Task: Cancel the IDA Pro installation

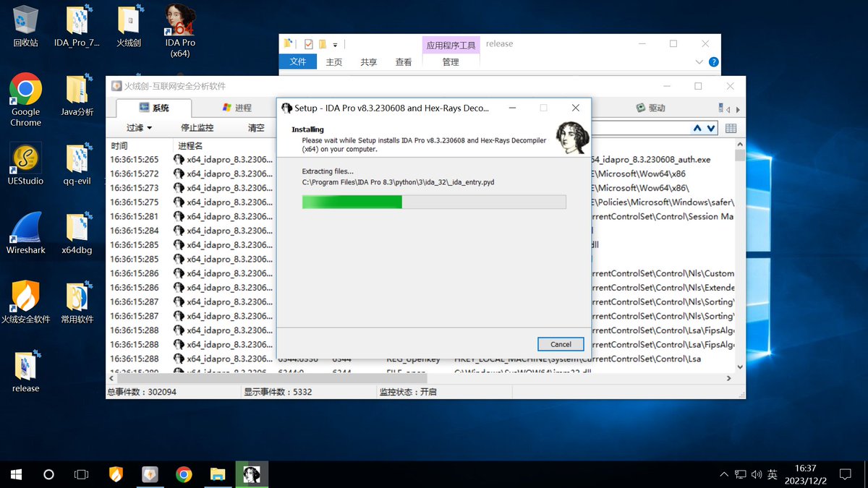Action: coord(561,344)
